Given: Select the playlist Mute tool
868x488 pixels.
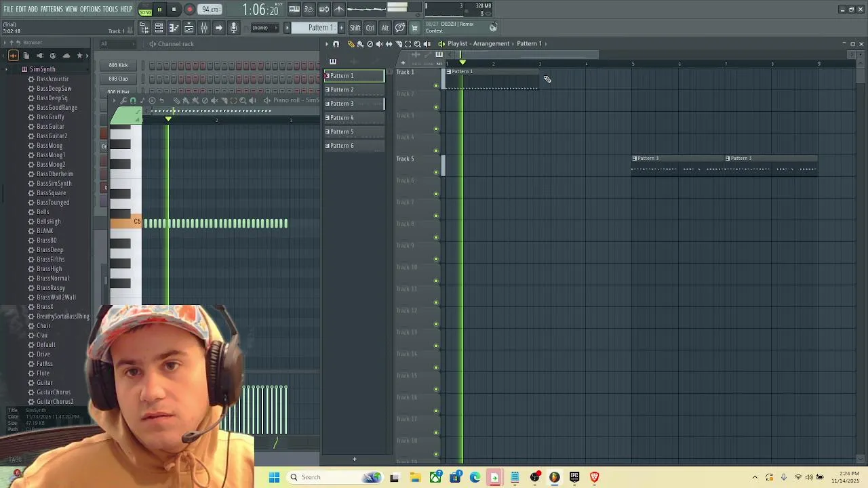Looking at the screenshot, I should tap(379, 44).
